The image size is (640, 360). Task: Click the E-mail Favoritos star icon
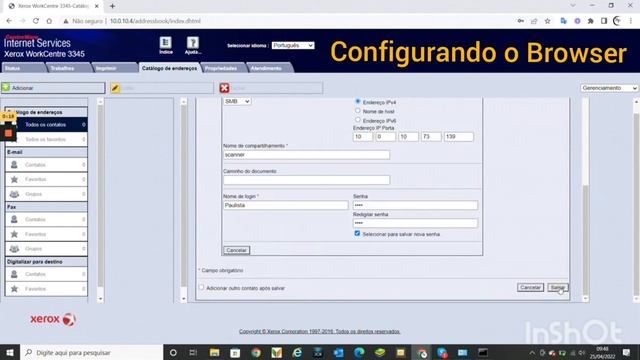tap(14, 179)
